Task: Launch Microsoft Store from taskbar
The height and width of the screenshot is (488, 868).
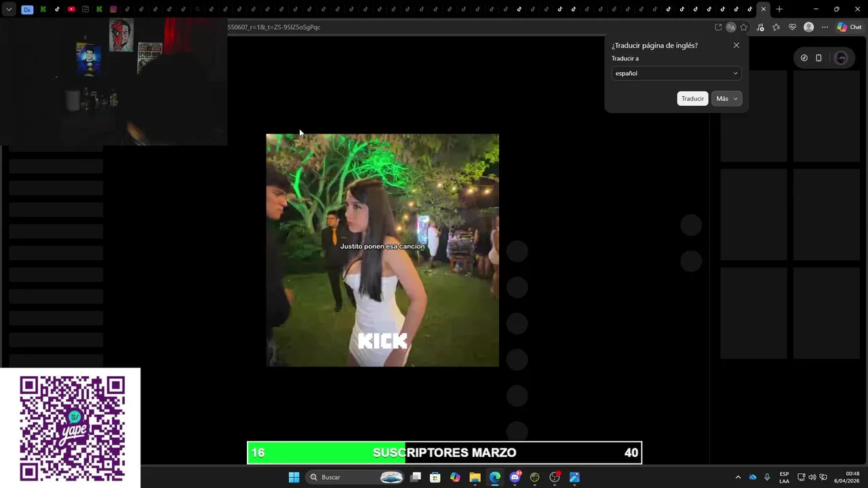Action: (435, 477)
